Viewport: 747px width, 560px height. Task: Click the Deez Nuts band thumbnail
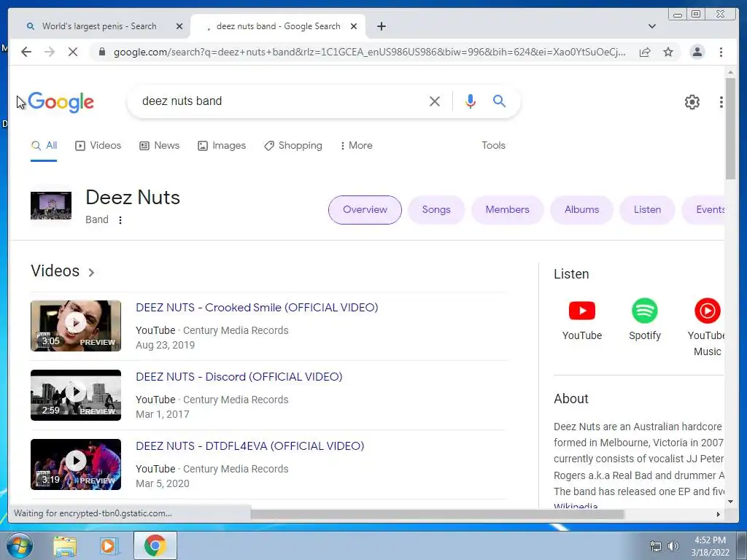point(51,205)
